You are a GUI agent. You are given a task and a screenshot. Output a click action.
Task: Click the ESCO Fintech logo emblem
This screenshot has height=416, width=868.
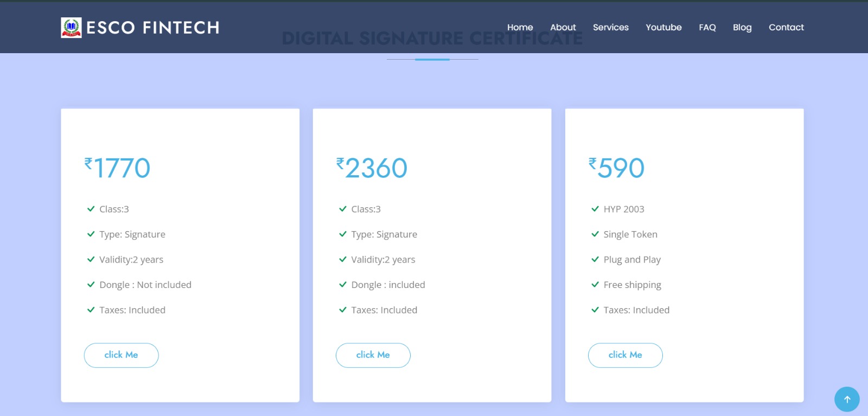click(x=71, y=27)
